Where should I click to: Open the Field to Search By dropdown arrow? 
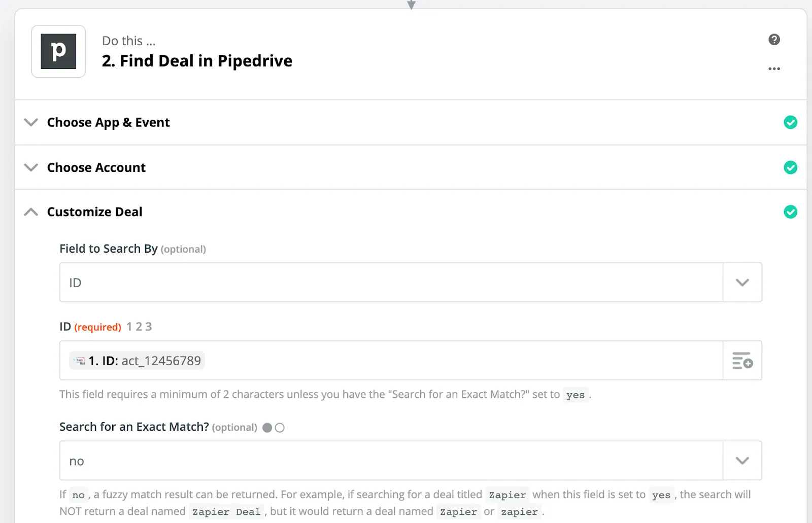742,283
